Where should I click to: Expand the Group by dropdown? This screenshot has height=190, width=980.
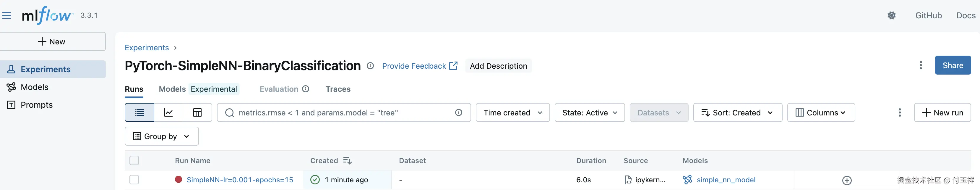(161, 136)
